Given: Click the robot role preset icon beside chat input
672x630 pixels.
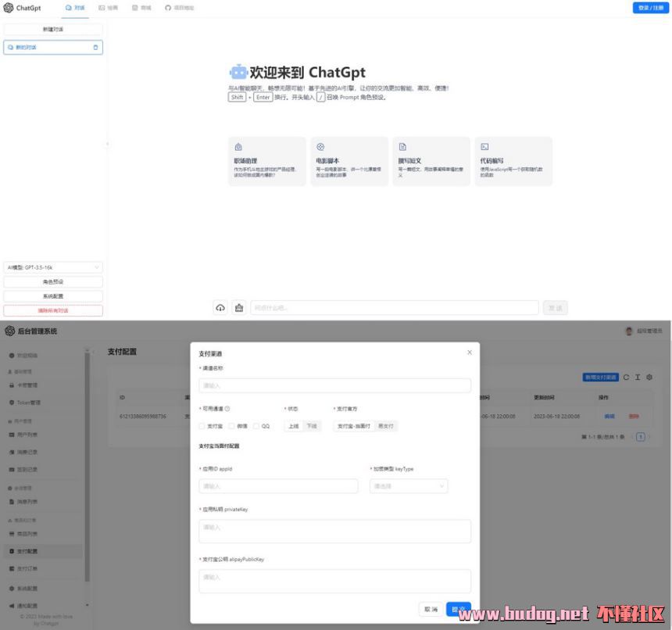Looking at the screenshot, I should 239,307.
